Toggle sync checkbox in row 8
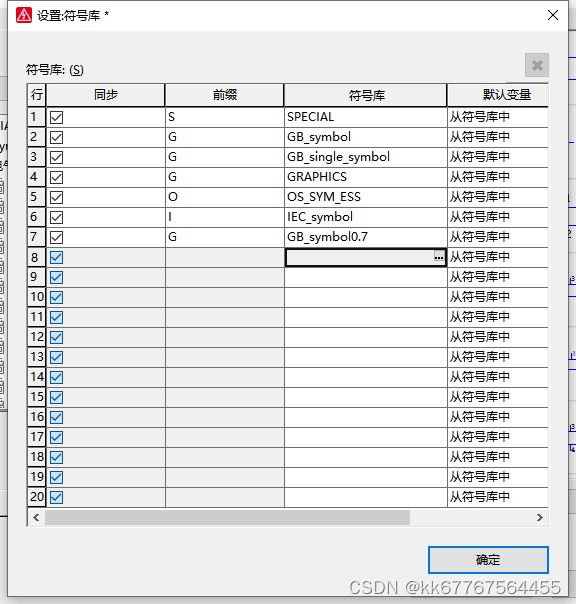576x604 pixels. (x=57, y=257)
